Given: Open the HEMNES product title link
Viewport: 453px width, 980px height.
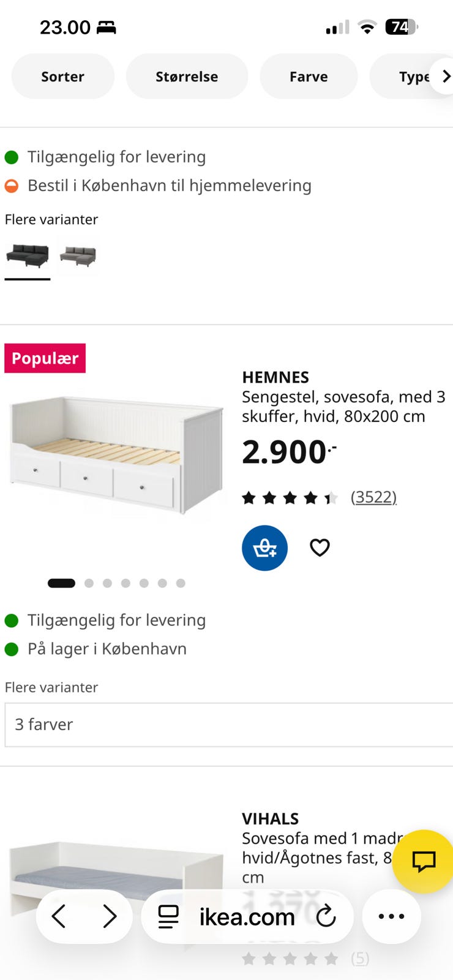Looking at the screenshot, I should (x=275, y=377).
